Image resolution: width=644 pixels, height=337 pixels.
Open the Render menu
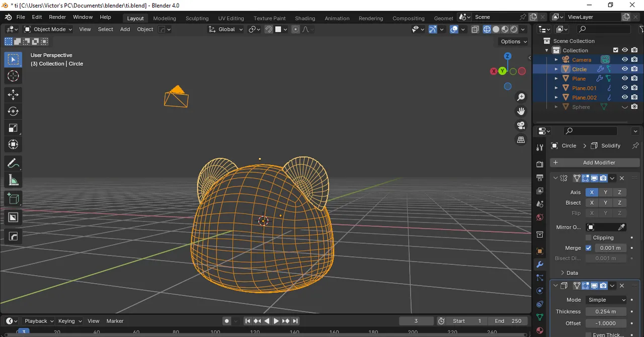(57, 17)
